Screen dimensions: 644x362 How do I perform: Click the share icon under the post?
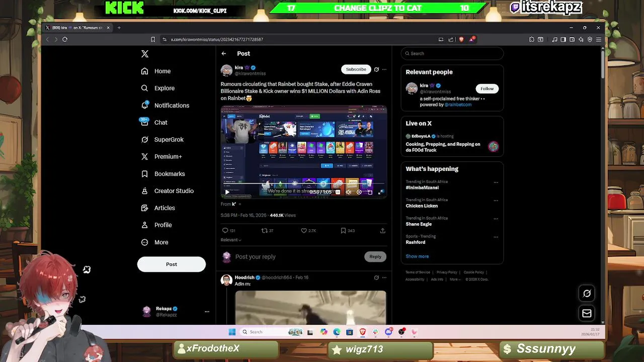tap(382, 231)
